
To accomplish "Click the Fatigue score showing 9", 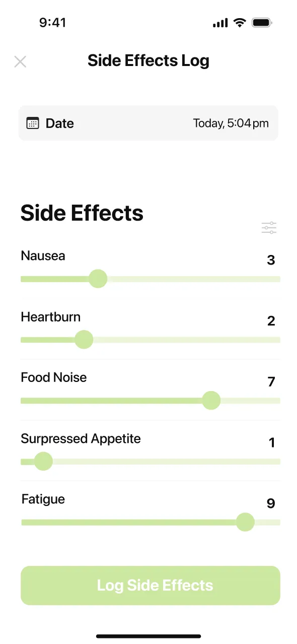I will (x=271, y=503).
